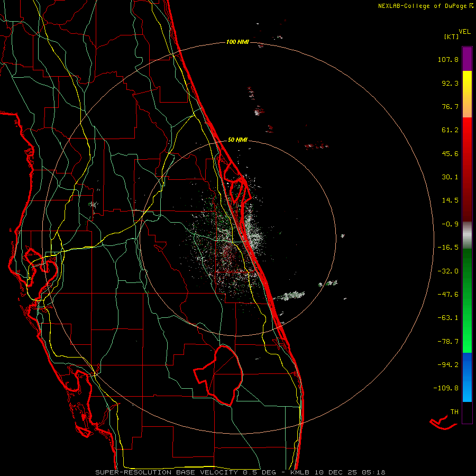The width and height of the screenshot is (476, 476).
Task: Click the blue segment of color bar
Action: coord(467,377)
